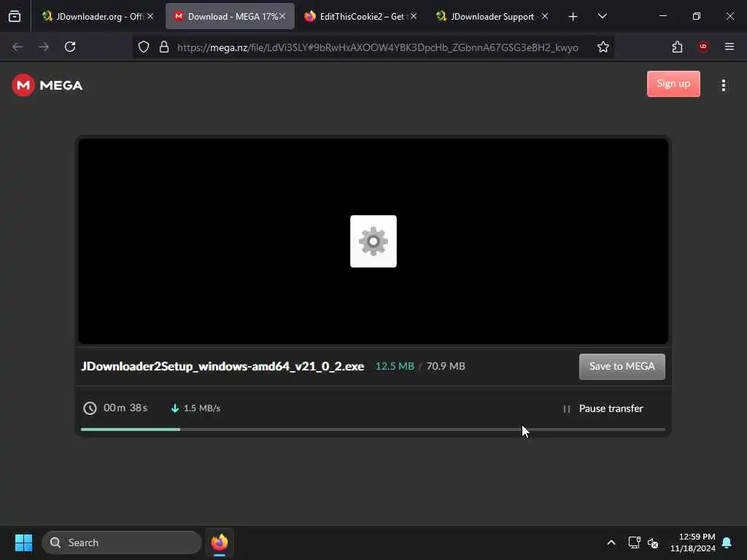Expand the list all tabs dropdown
The image size is (747, 560).
click(x=602, y=16)
